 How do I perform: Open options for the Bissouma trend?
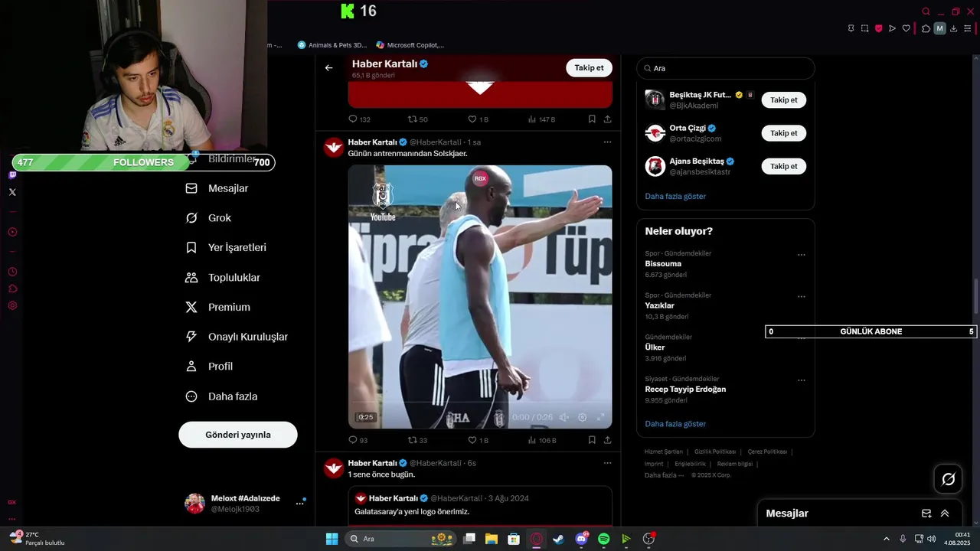click(x=802, y=255)
